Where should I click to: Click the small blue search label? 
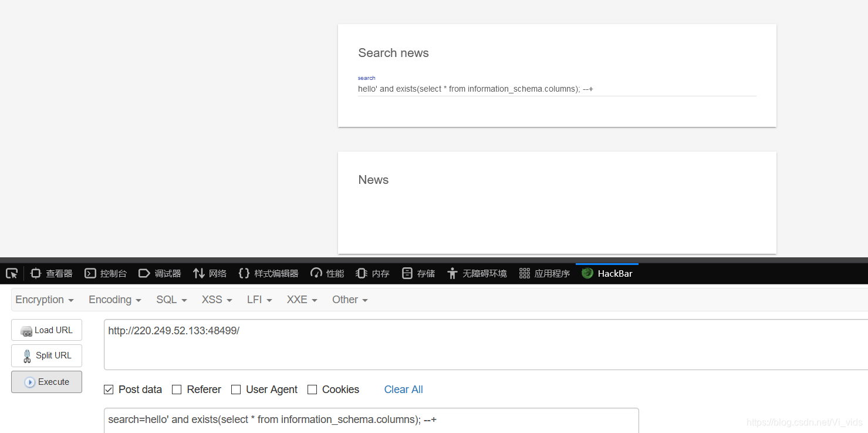click(366, 78)
